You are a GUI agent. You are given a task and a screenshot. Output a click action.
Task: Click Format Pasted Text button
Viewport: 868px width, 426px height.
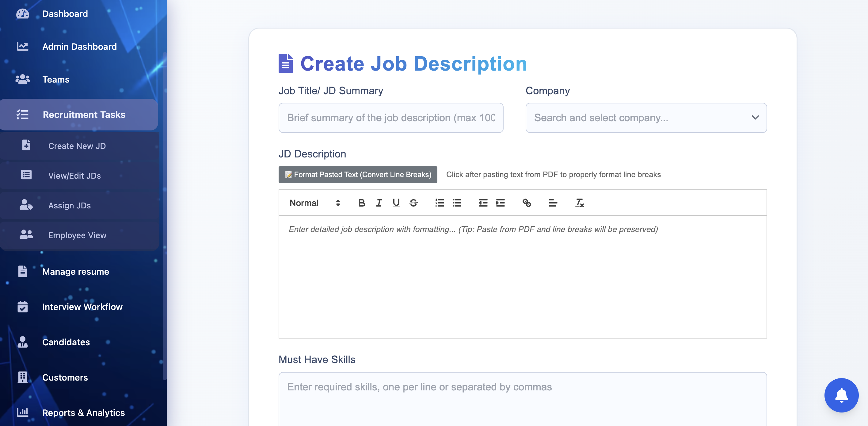coord(357,174)
